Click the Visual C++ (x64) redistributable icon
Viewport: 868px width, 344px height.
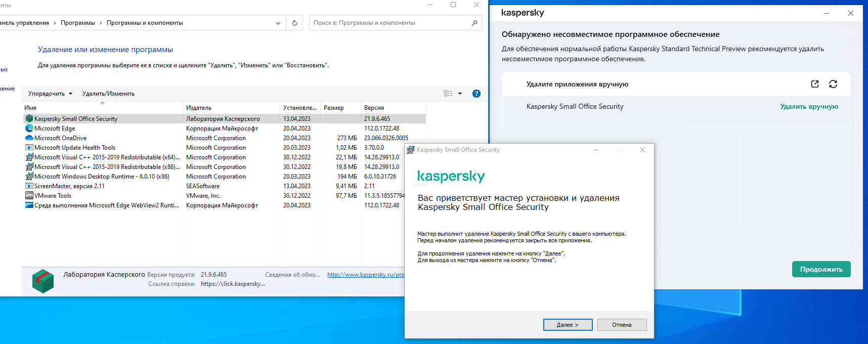coord(29,157)
